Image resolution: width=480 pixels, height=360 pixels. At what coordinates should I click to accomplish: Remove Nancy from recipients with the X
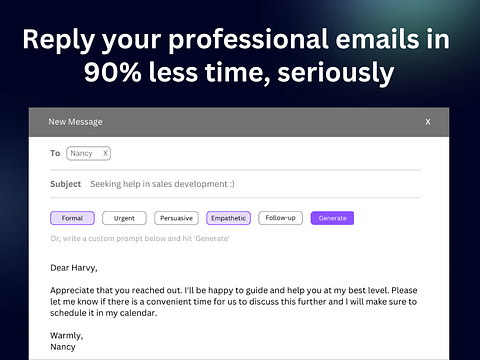[x=105, y=153]
